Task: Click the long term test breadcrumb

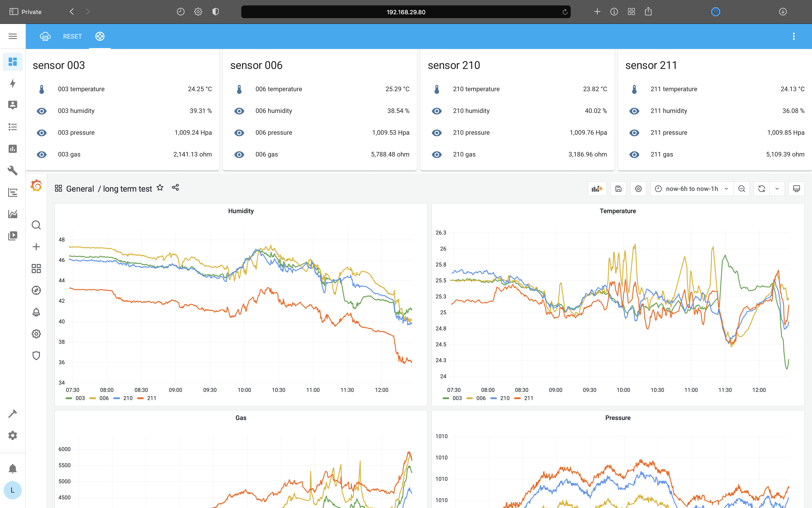Action: 128,189
